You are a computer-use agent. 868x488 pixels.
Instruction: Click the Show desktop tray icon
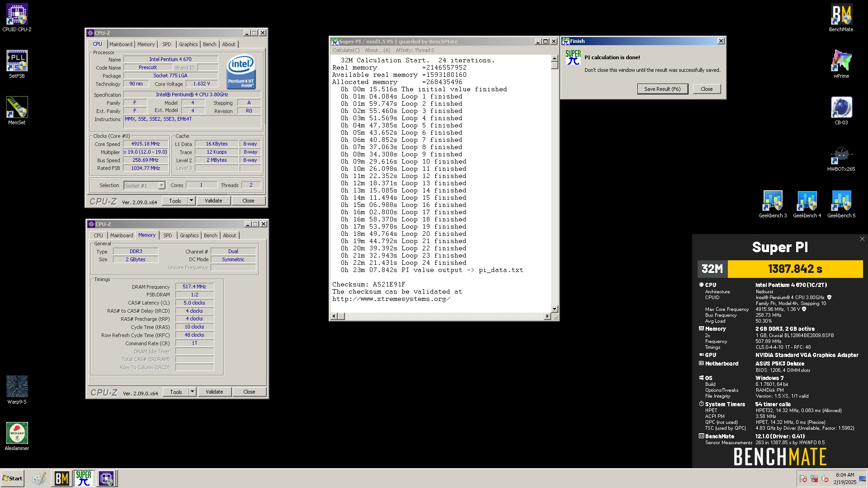[x=863, y=479]
